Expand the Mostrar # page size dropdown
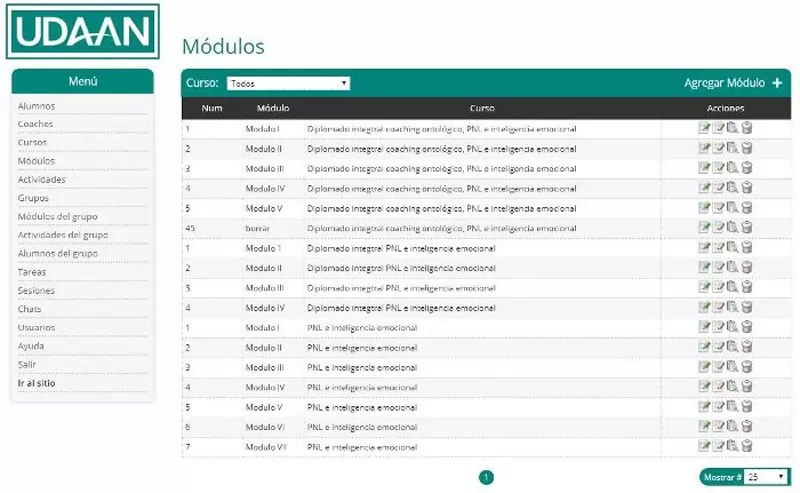Image resolution: width=800 pixels, height=493 pixels. point(766,477)
